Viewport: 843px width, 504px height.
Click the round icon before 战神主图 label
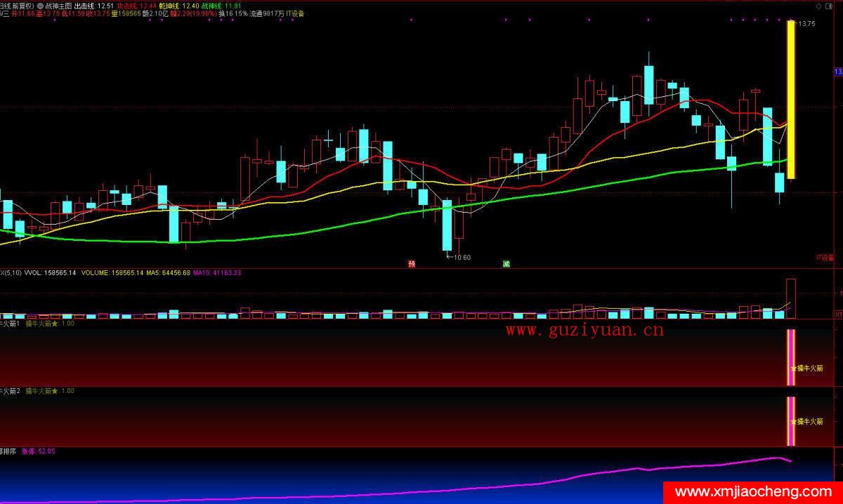pyautogui.click(x=40, y=6)
